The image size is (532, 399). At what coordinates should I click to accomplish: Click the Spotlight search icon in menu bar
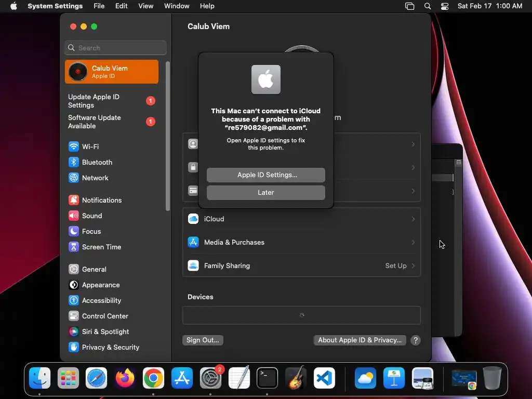(428, 6)
